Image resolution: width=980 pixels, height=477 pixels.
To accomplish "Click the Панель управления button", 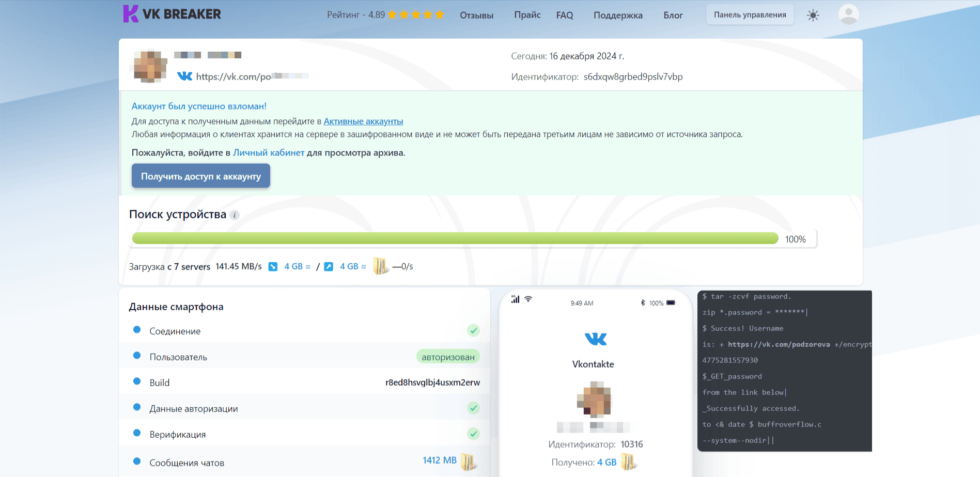I will tap(750, 15).
